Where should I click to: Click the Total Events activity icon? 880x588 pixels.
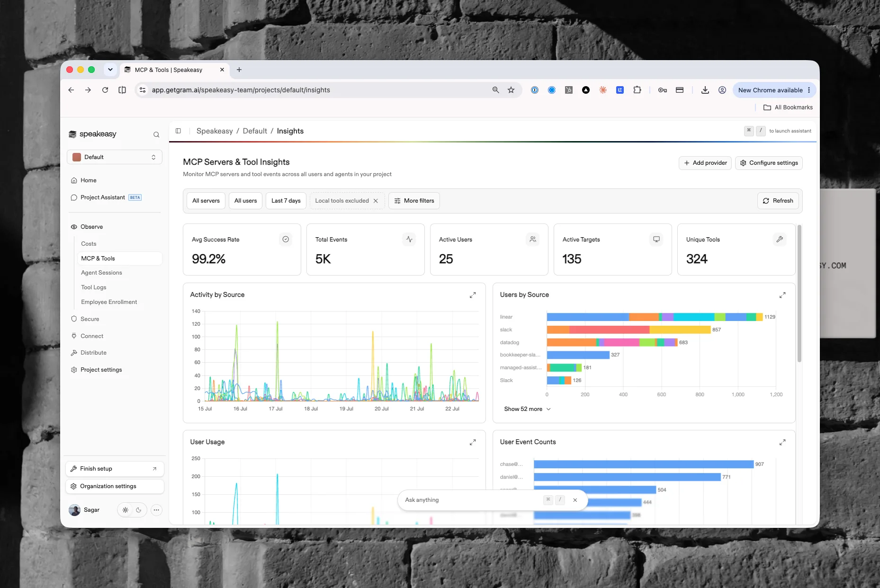(409, 240)
